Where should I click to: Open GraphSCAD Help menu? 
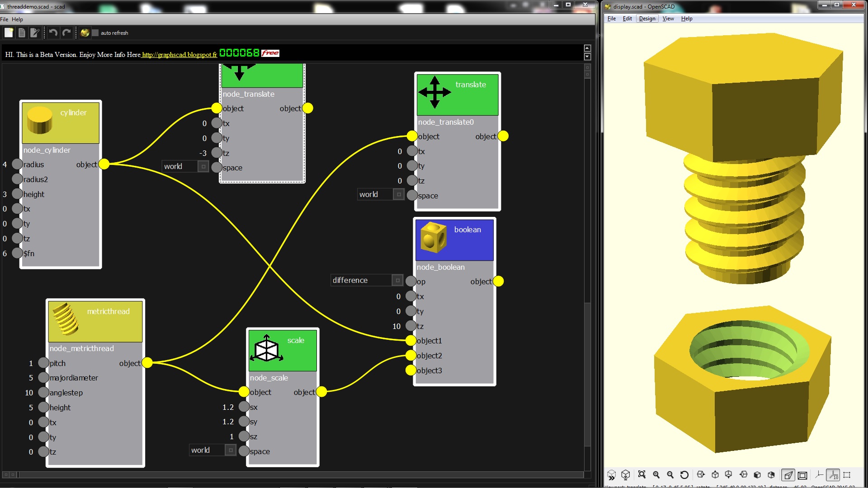coord(17,19)
